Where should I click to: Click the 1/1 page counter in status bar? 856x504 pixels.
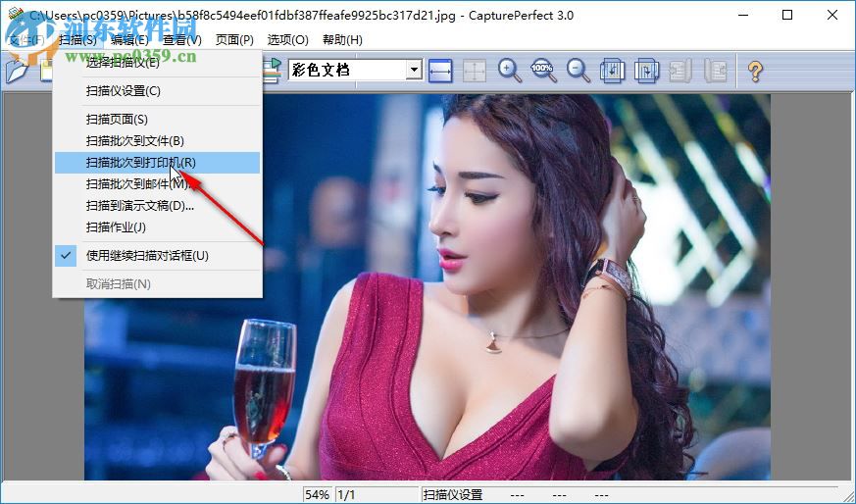[377, 495]
